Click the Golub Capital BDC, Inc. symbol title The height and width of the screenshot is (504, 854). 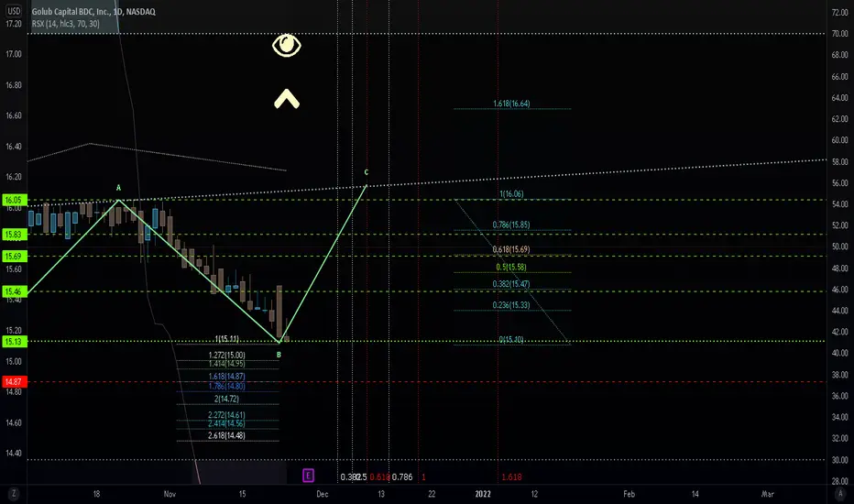click(x=93, y=11)
